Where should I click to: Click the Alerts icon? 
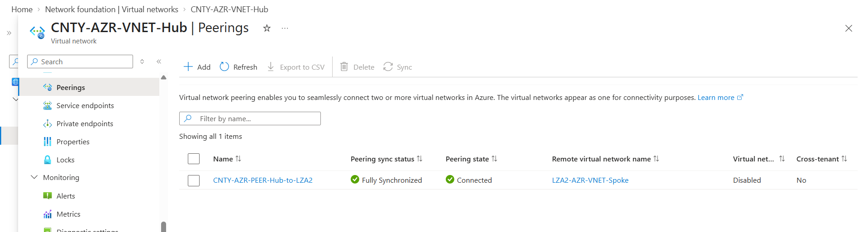(x=48, y=196)
